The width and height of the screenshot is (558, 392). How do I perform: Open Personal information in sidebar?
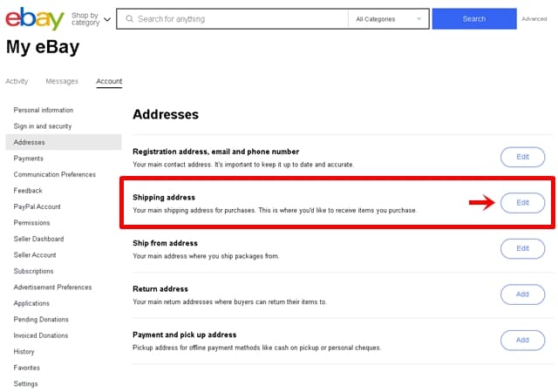44,110
